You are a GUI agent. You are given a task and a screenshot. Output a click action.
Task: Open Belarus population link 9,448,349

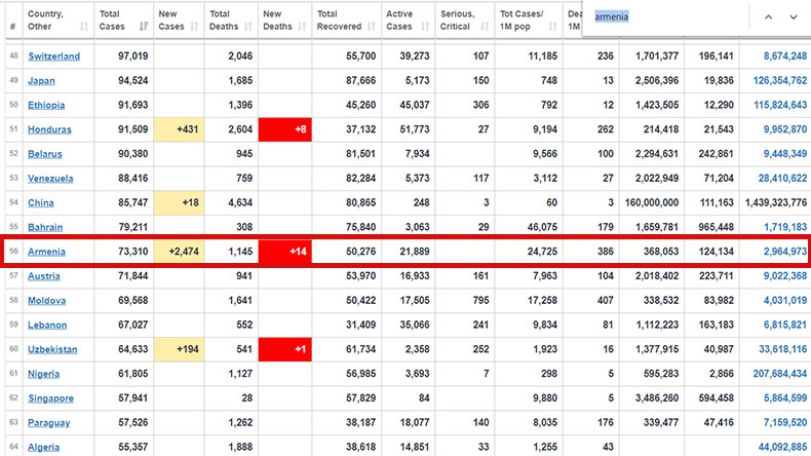tap(785, 154)
